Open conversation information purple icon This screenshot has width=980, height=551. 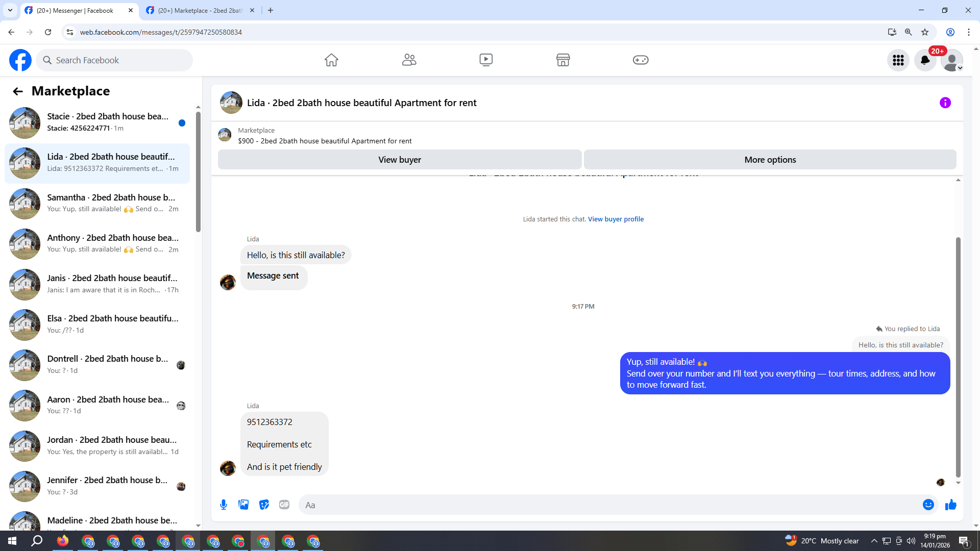(x=945, y=103)
